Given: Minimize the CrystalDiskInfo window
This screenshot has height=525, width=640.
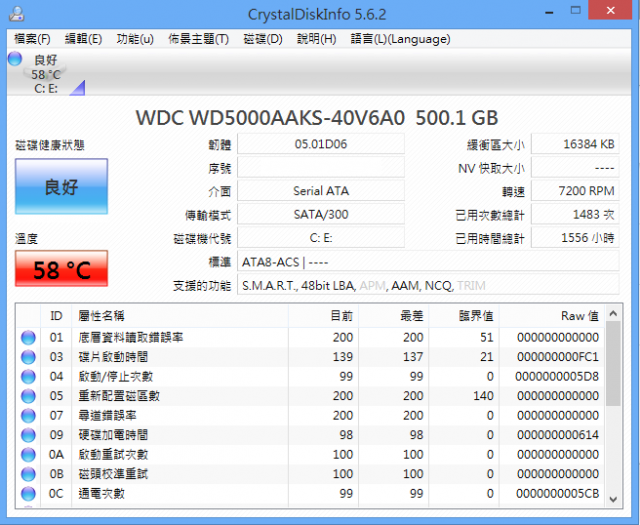Looking at the screenshot, I should 549,11.
